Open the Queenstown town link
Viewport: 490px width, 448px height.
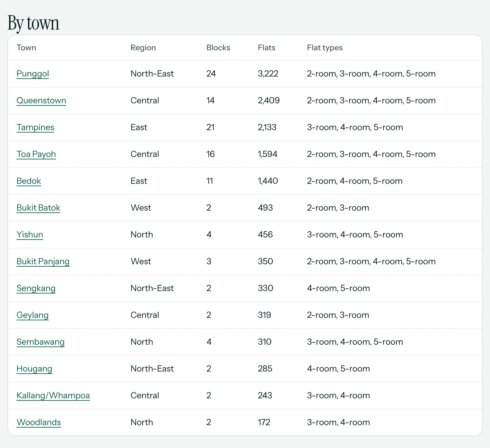pos(41,101)
